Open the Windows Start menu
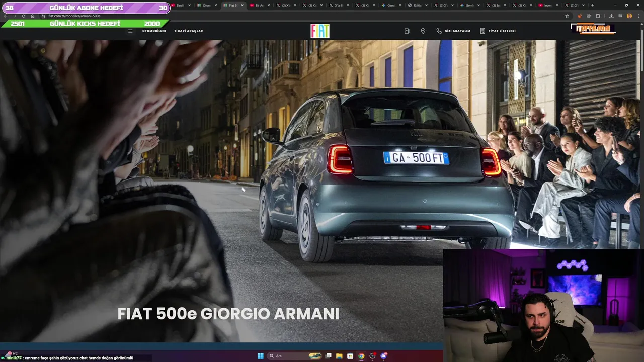Viewport: 644px width, 362px height. coord(260,356)
